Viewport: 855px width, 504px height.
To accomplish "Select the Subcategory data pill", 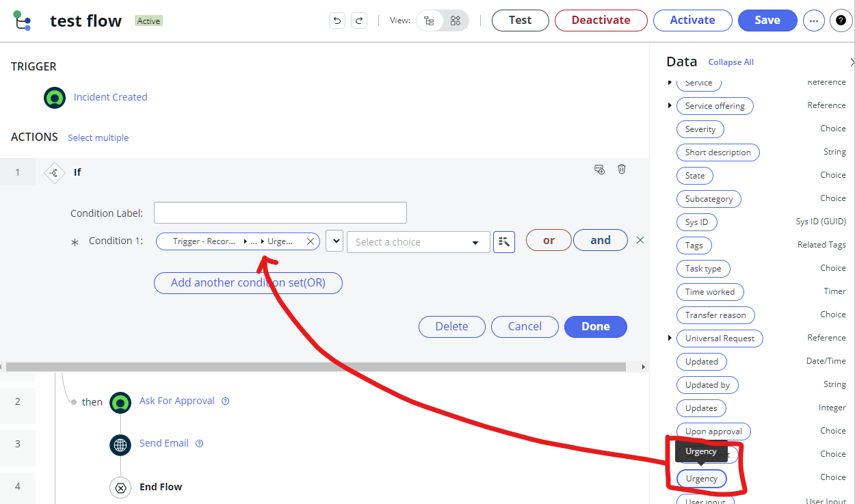I will [709, 199].
